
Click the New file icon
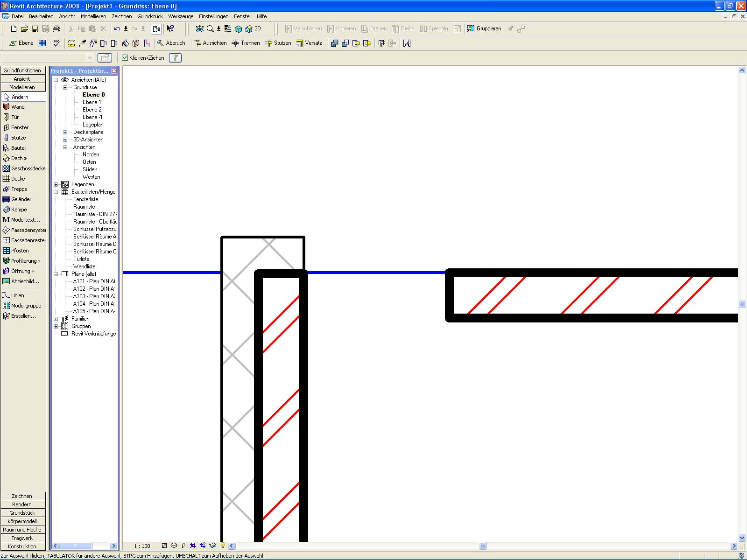(14, 29)
